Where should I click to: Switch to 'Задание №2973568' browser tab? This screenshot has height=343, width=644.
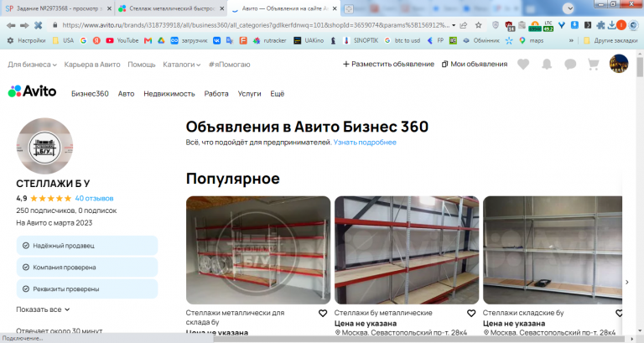[x=57, y=8]
